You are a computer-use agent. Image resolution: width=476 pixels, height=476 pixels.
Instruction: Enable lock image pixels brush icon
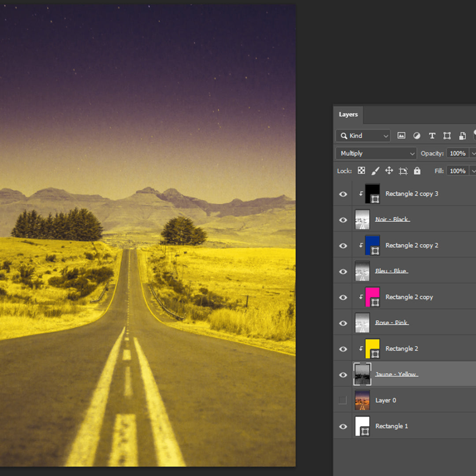coord(375,171)
